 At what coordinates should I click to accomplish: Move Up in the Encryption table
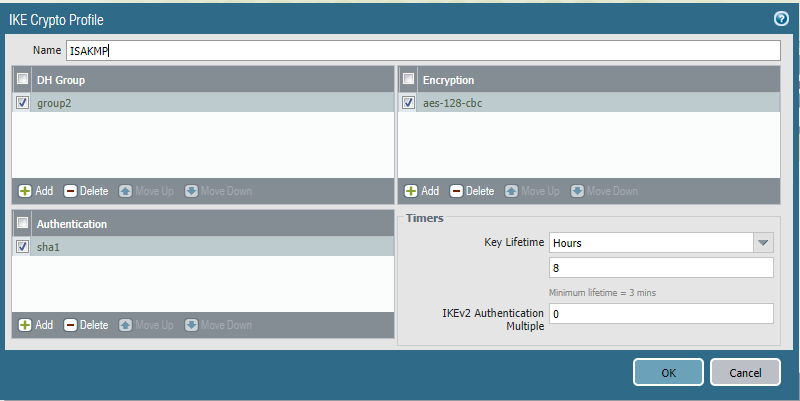pos(532,191)
